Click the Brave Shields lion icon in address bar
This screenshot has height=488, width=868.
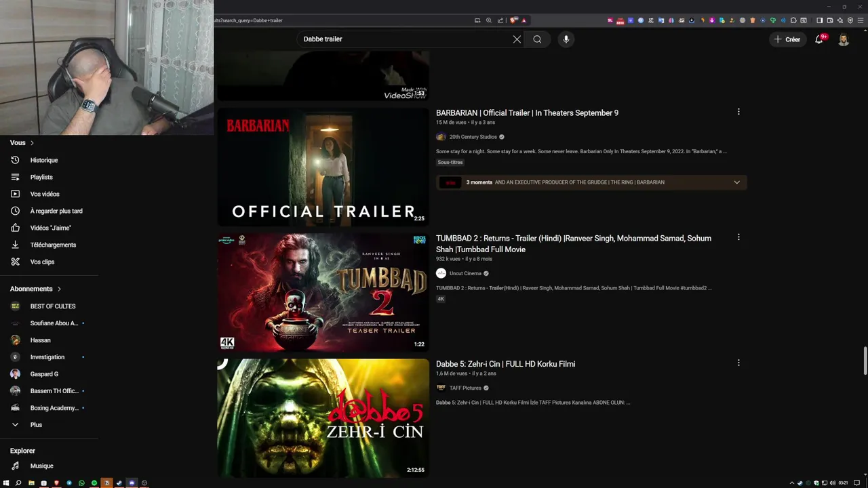[x=513, y=20]
